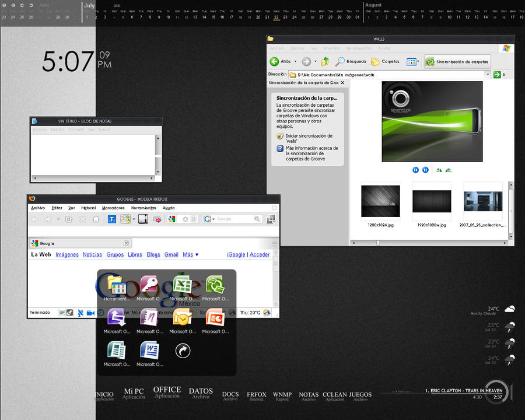Open Archivo menu in Firefox

coord(38,208)
